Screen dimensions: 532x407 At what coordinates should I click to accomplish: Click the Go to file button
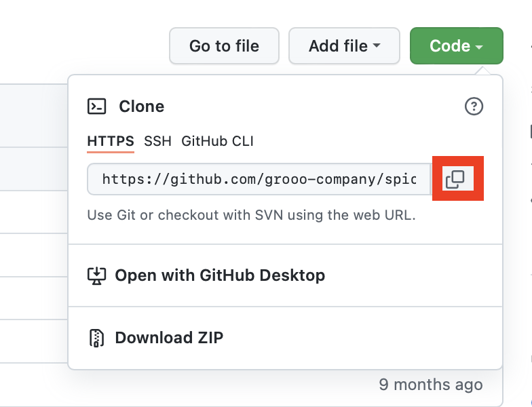tap(224, 46)
